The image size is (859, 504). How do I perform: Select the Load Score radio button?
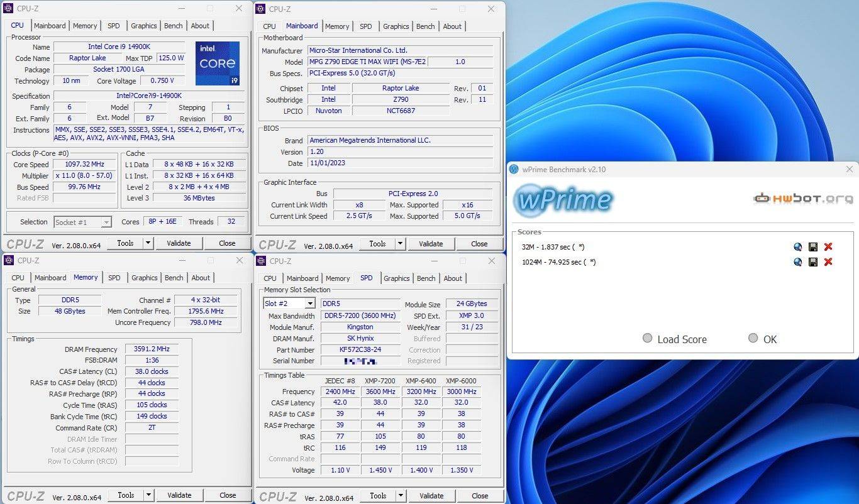(x=647, y=338)
